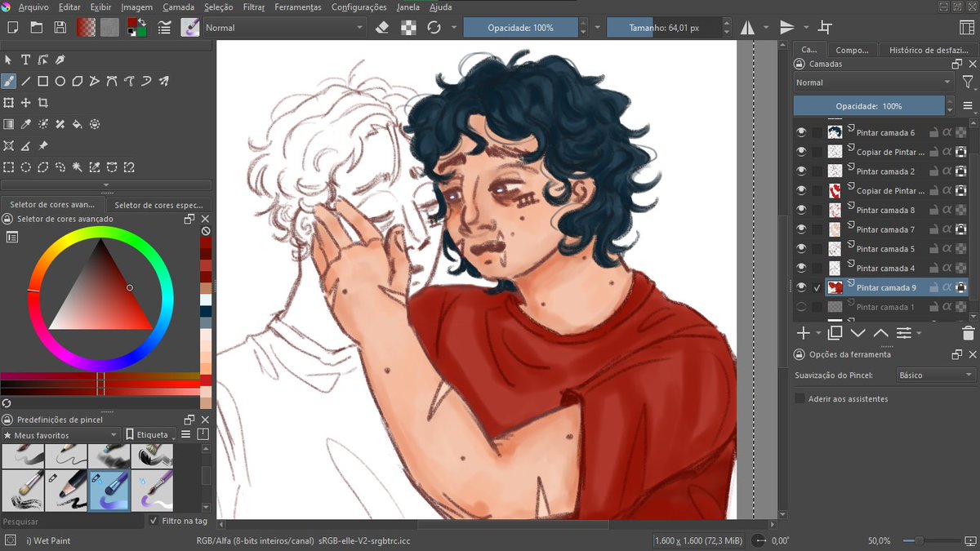This screenshot has height=551, width=980.
Task: Click the layer Opacidade 100% slider
Action: [x=869, y=106]
